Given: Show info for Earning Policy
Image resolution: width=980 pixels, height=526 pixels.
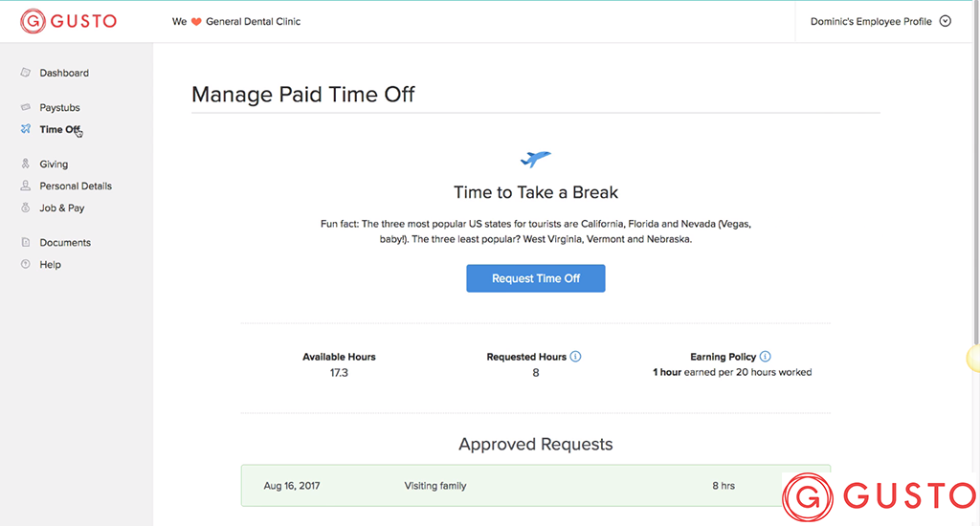Looking at the screenshot, I should (766, 357).
